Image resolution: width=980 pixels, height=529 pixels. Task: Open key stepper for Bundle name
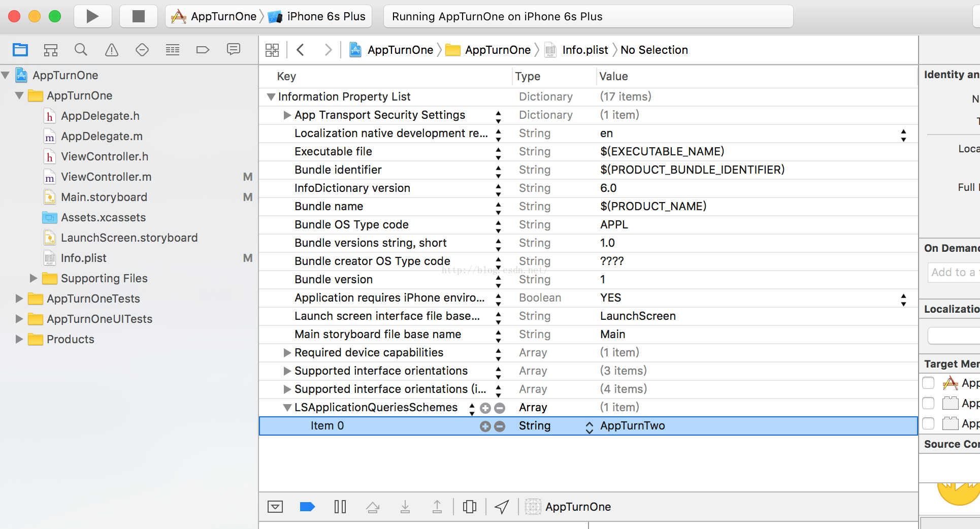(x=498, y=208)
